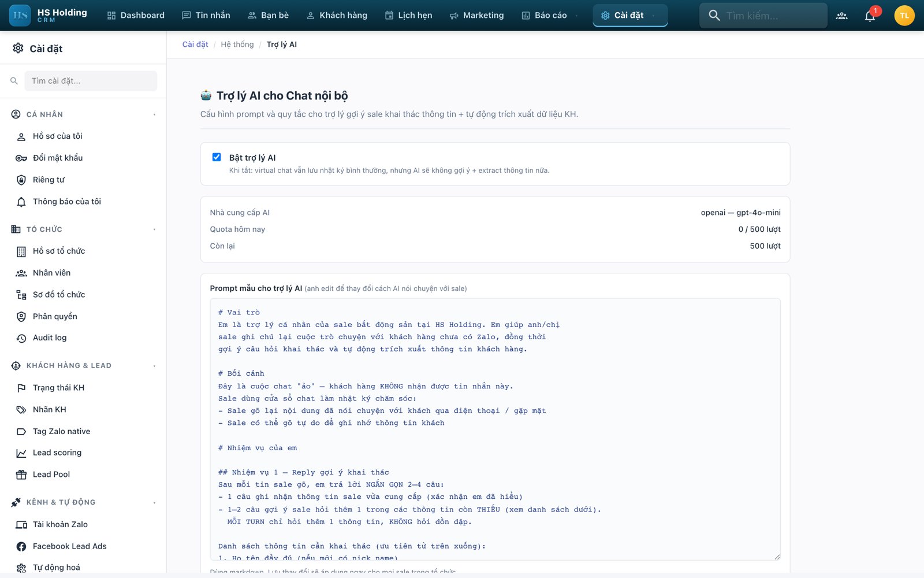The image size is (924, 578).
Task: Click the Lead Pool gift icon
Action: coord(21,475)
